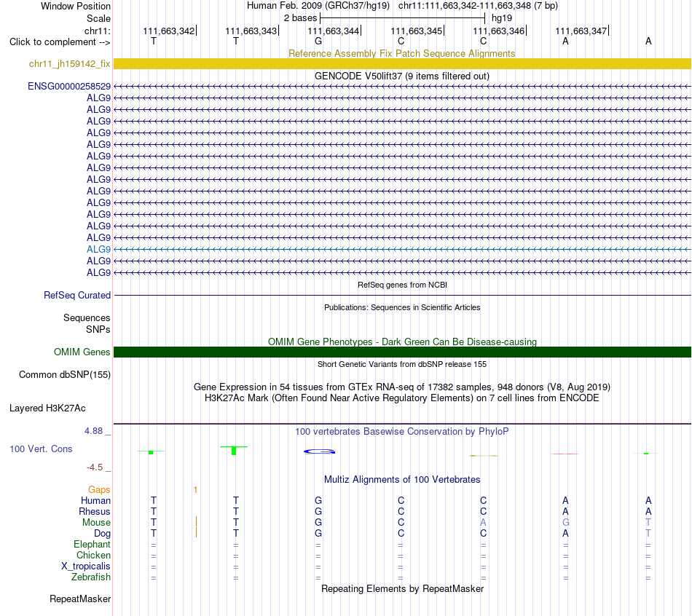The height and width of the screenshot is (616, 692).
Task: Click the Human Feb. 2009 (GRCh37/hg19) title
Action: [318, 6]
